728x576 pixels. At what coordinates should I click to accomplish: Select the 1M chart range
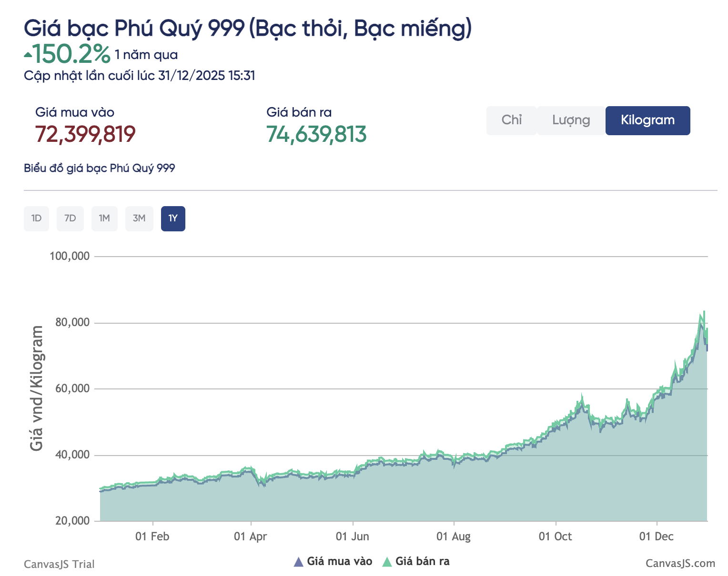[104, 218]
